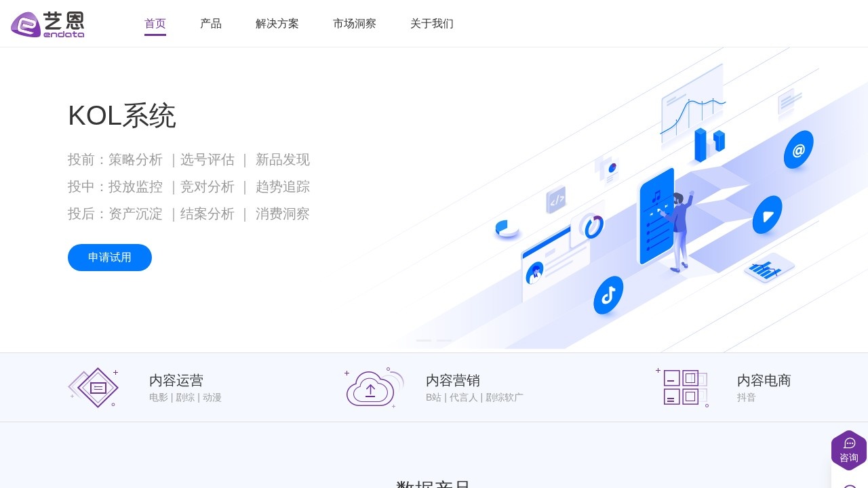This screenshot has width=868, height=488.
Task: Switch to the 产品 menu item
Action: (x=211, y=24)
